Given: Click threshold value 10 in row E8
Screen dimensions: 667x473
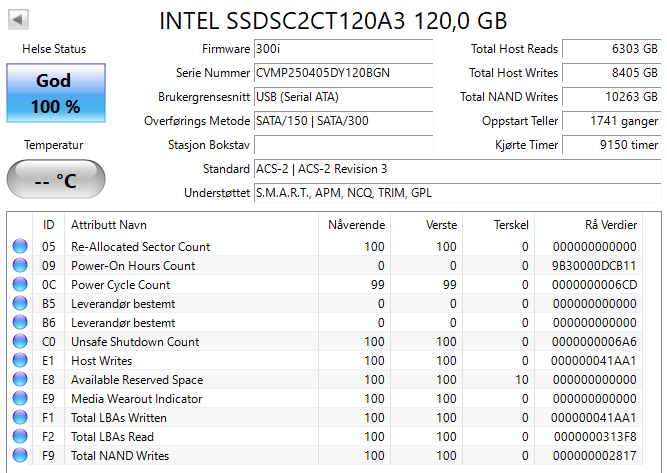Looking at the screenshot, I should [522, 380].
